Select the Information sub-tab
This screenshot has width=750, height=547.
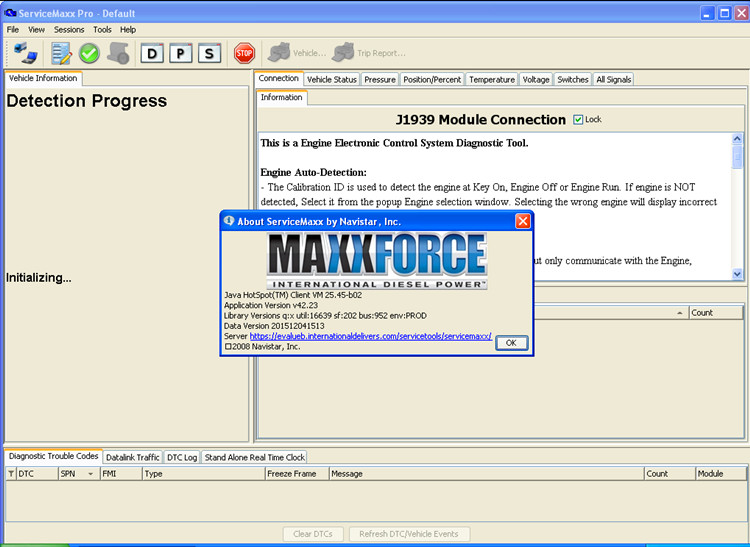tap(282, 97)
